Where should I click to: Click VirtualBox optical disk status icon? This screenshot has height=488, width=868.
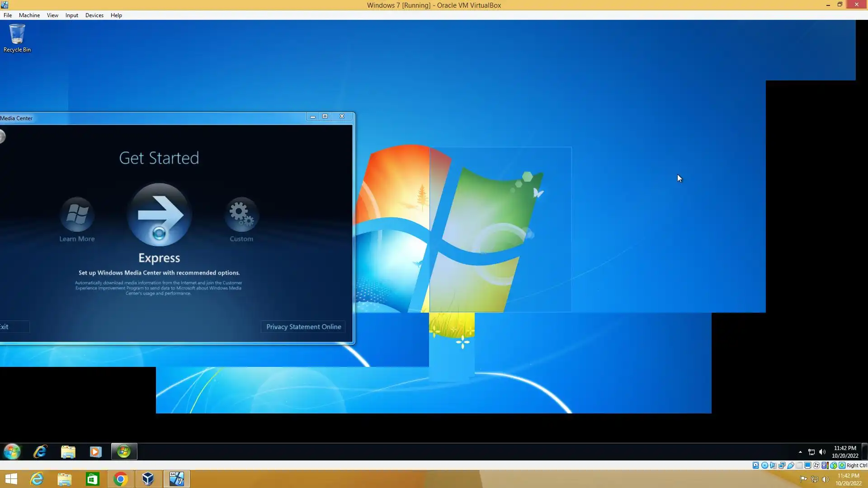pyautogui.click(x=764, y=465)
